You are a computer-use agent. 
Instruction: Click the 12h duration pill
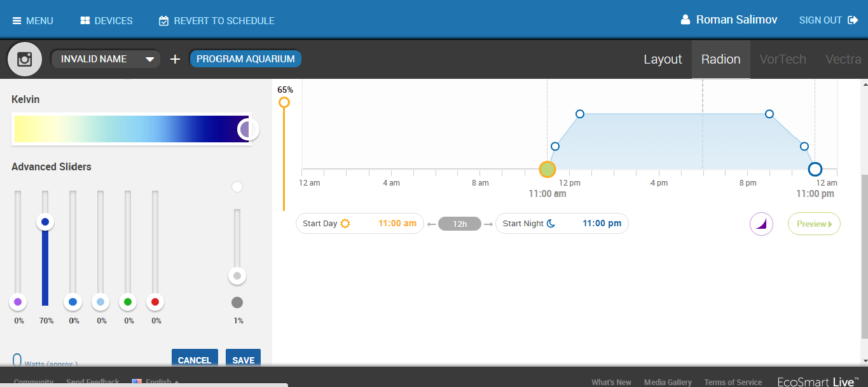460,224
